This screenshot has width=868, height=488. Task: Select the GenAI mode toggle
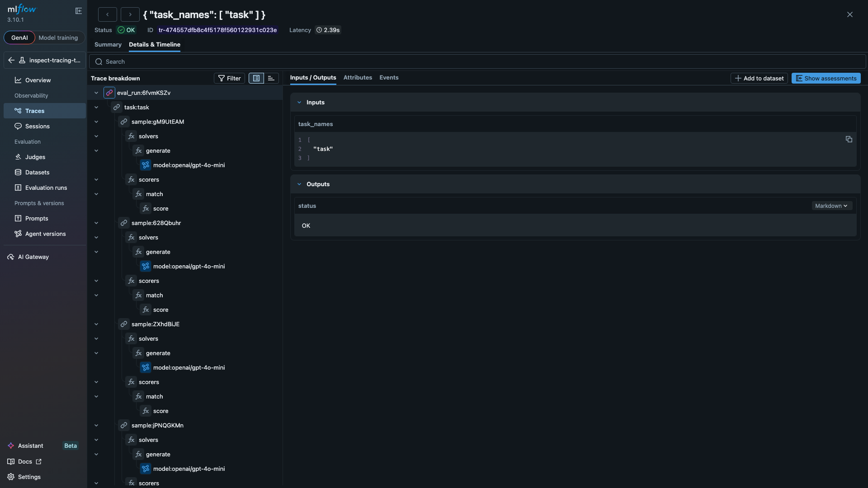coord(19,38)
